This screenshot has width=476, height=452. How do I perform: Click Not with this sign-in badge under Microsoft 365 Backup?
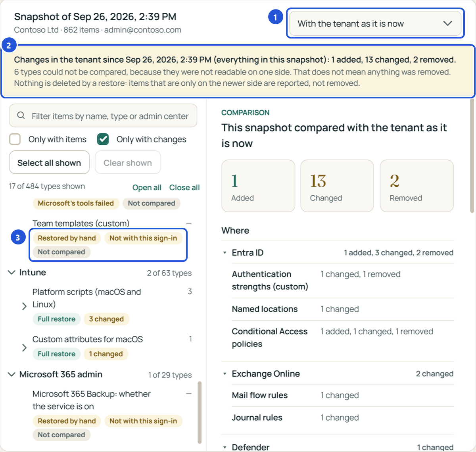tap(143, 421)
